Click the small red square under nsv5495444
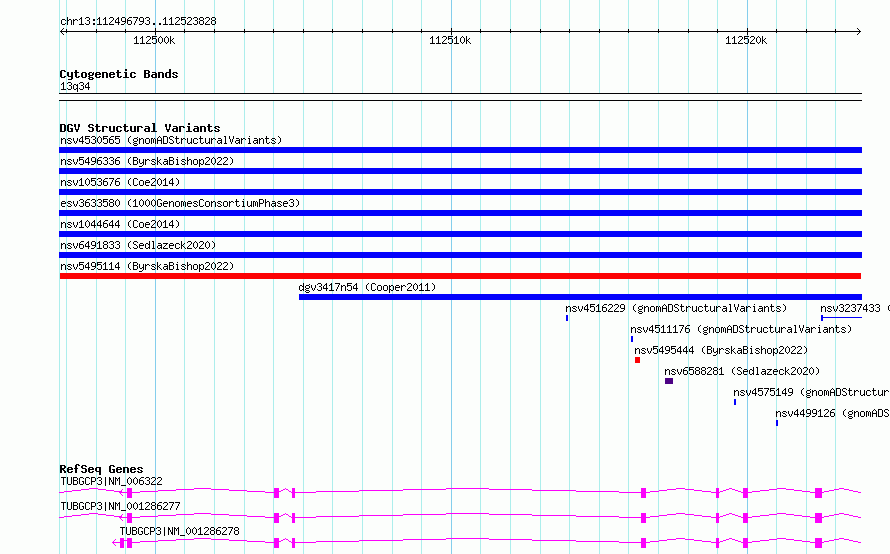Image resolution: width=890 pixels, height=554 pixels. coord(637,360)
